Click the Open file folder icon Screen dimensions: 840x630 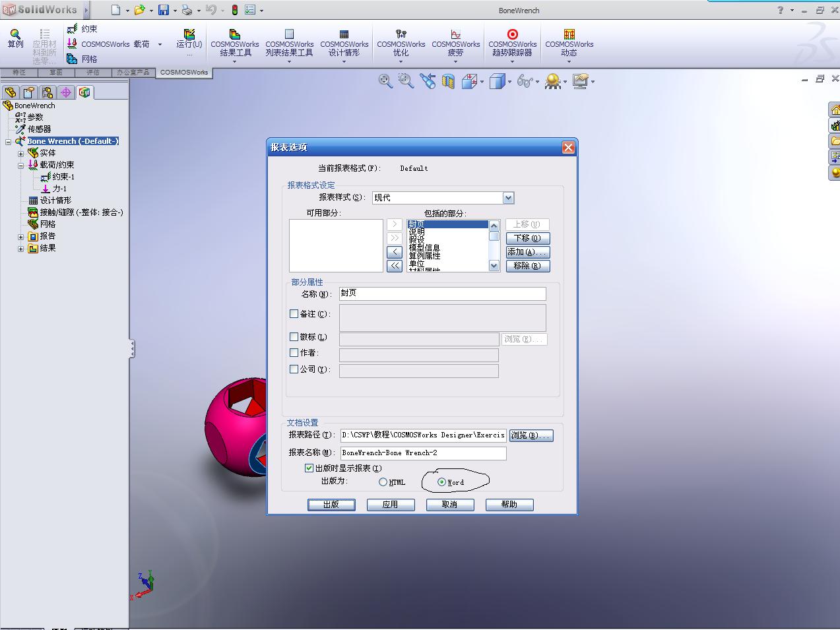139,10
